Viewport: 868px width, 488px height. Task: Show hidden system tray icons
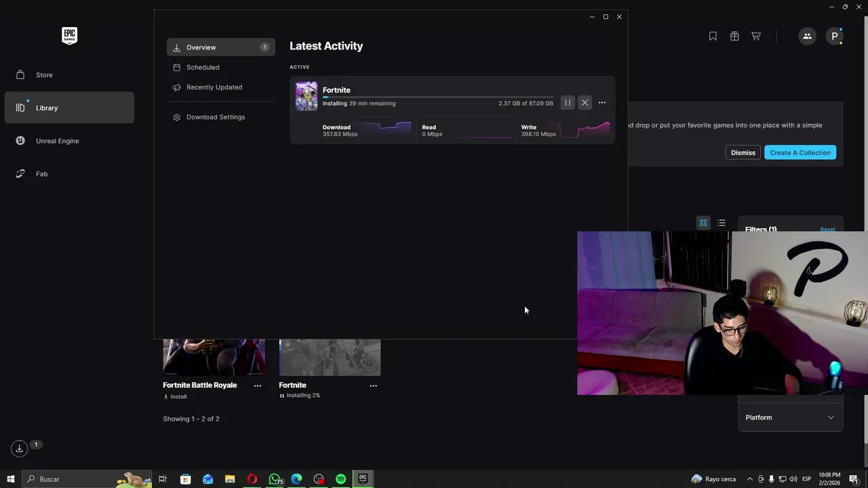749,479
